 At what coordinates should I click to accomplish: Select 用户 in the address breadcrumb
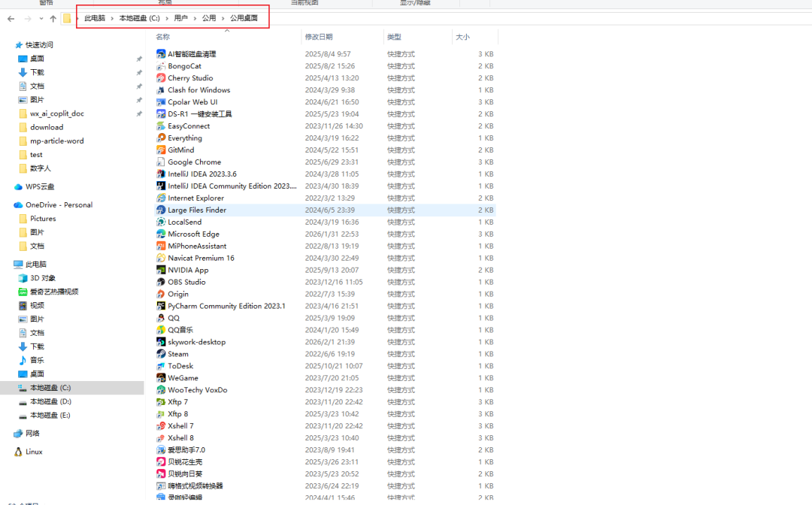[180, 18]
